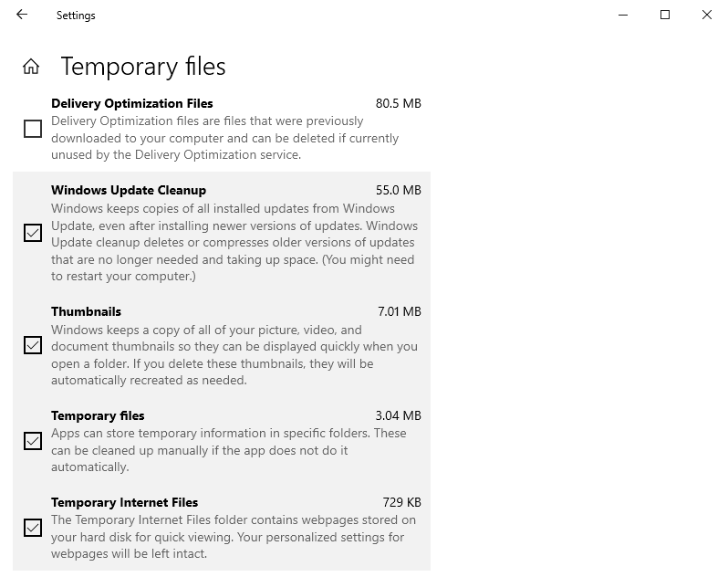
Task: Uncheck the Windows Update Cleanup checkbox
Action: 33,233
